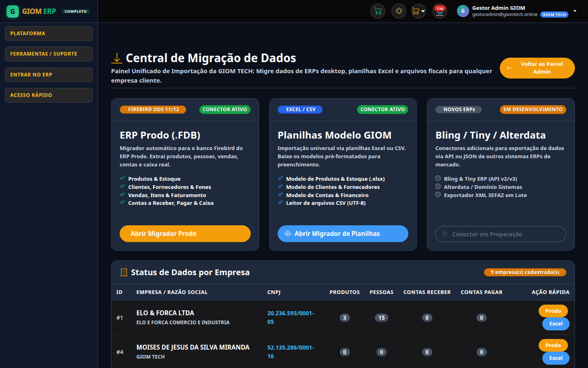Click the green G GIOM ERP logo
Screen dimensions: 588x368
pyautogui.click(x=13, y=11)
